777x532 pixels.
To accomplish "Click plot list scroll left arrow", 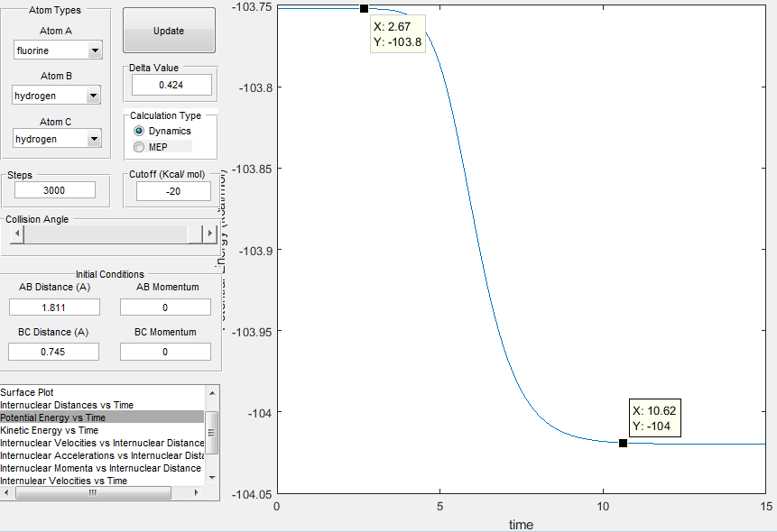I will (6, 493).
